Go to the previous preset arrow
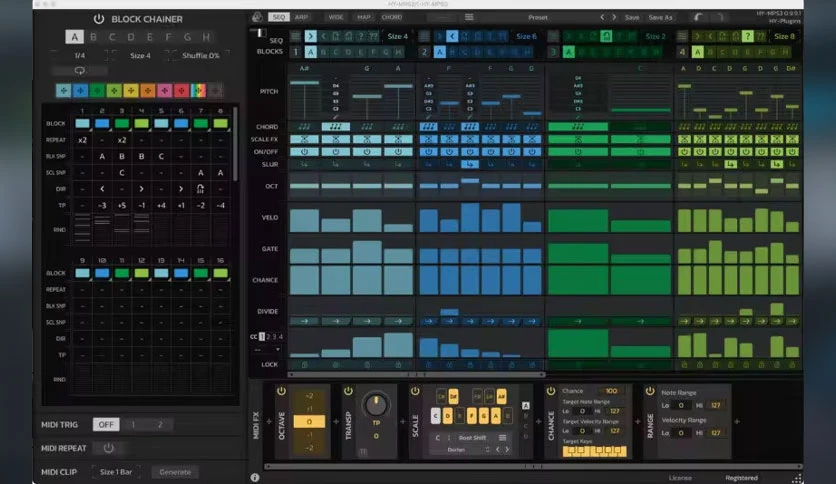836x484 pixels. [602, 17]
